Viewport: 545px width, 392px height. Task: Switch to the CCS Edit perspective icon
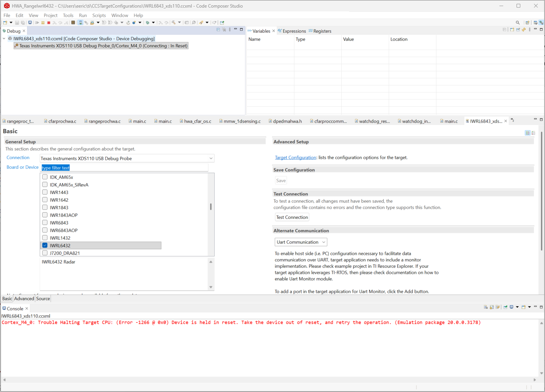click(x=536, y=23)
